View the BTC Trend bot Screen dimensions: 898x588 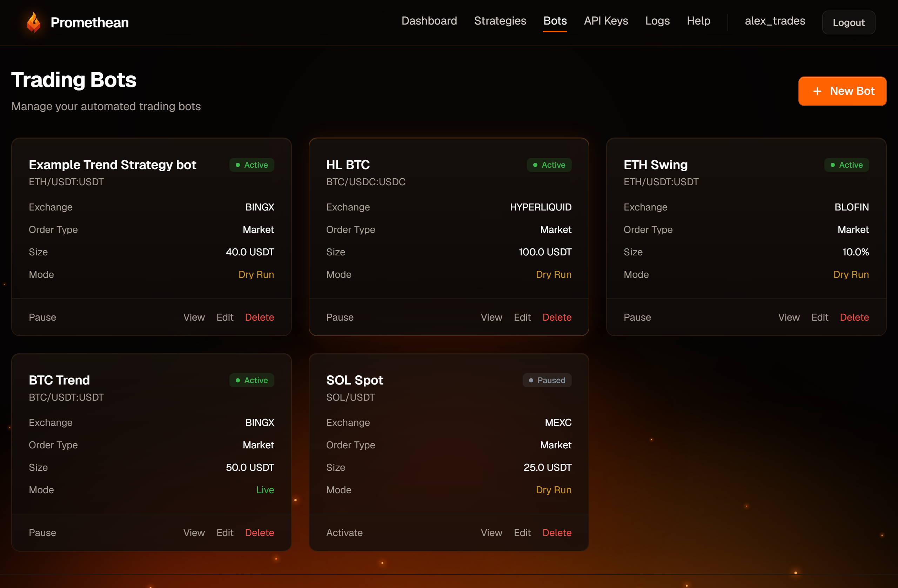[x=194, y=533]
